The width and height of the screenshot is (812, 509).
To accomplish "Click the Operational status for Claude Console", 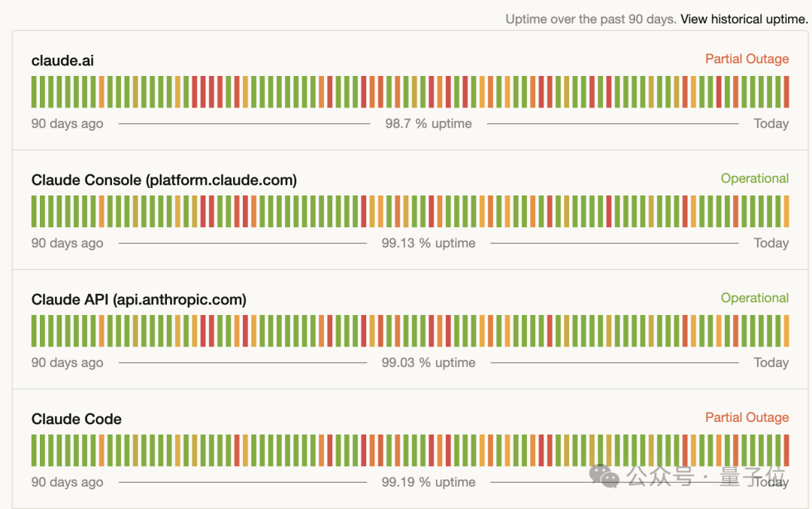I will point(755,179).
